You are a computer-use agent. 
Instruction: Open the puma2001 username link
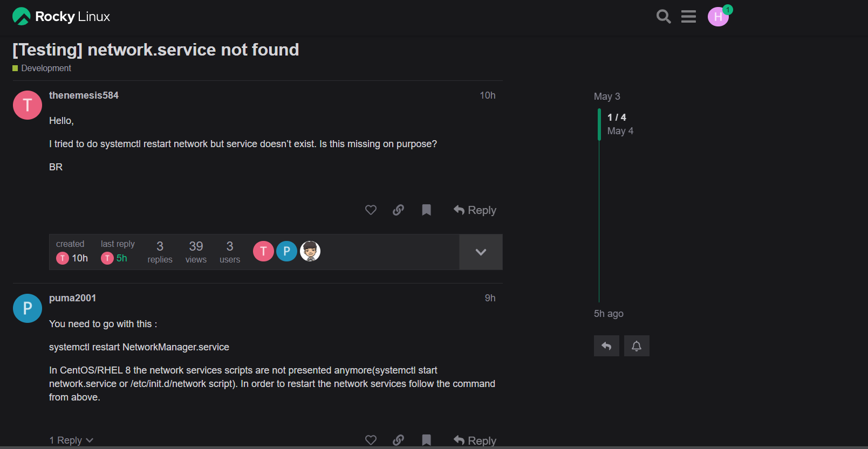click(72, 298)
